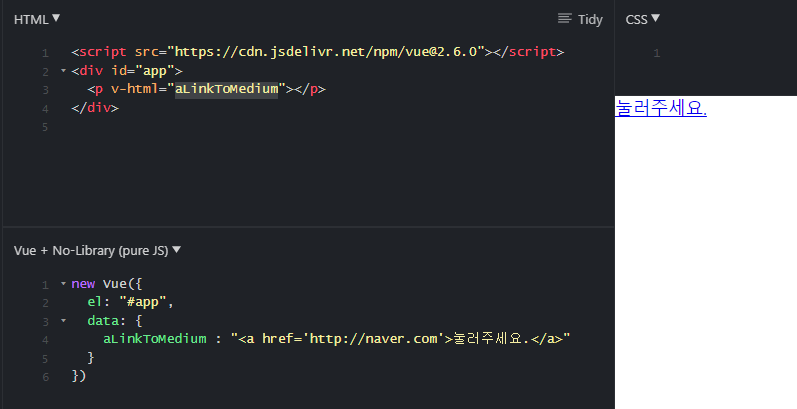Screen dimensions: 797x409
Task: Click the p v-html tag text
Action: click(x=206, y=89)
